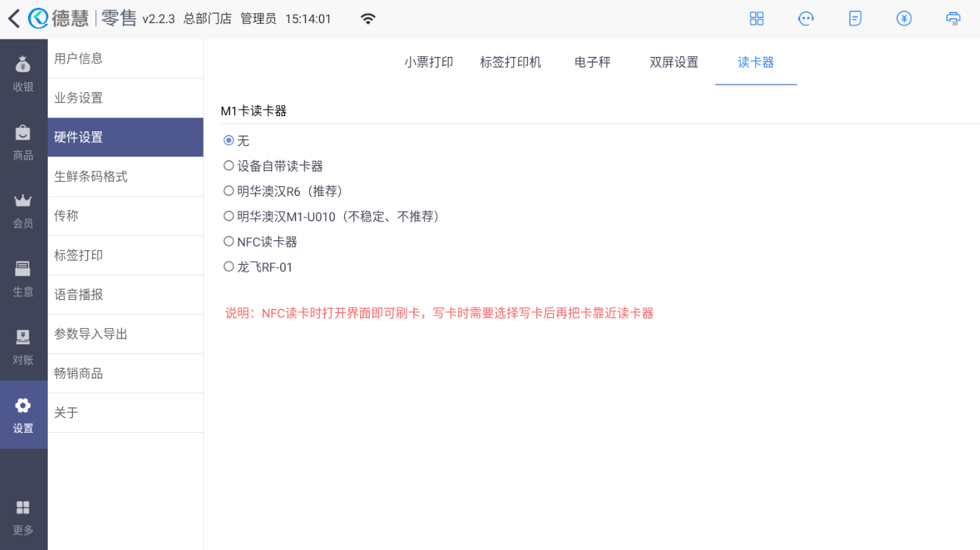980x550 pixels.
Task: Open 会员 members in sidebar
Action: tap(23, 210)
